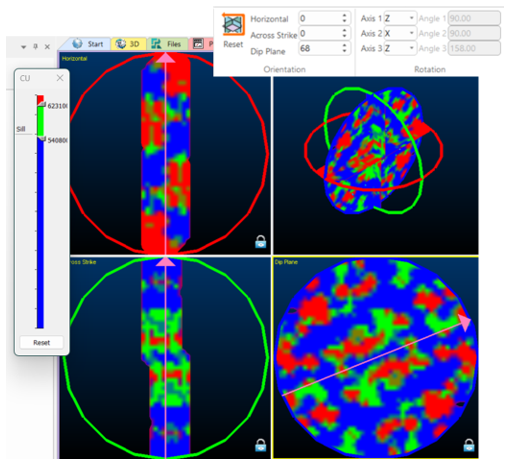
Task: Open the Files tab
Action: click(x=168, y=44)
